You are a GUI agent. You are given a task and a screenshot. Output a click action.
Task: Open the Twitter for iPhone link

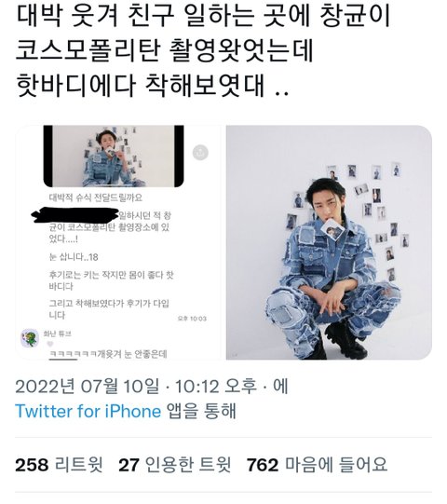pos(88,411)
